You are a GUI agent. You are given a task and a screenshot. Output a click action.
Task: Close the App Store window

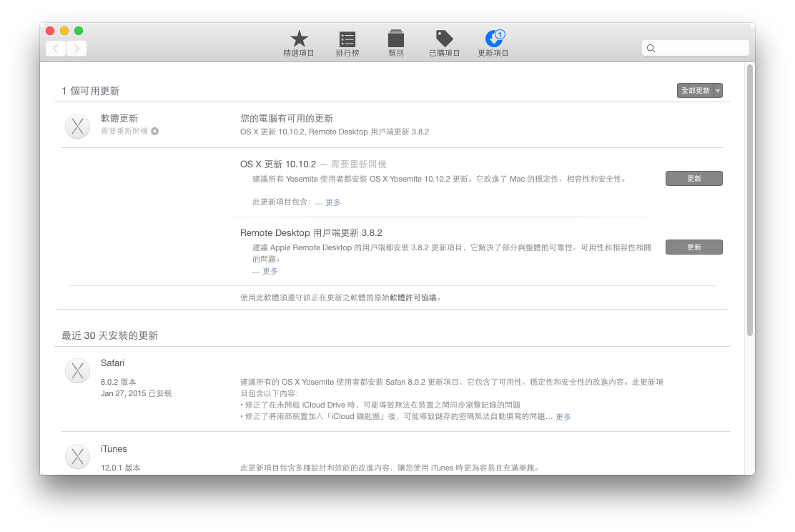pyautogui.click(x=50, y=31)
